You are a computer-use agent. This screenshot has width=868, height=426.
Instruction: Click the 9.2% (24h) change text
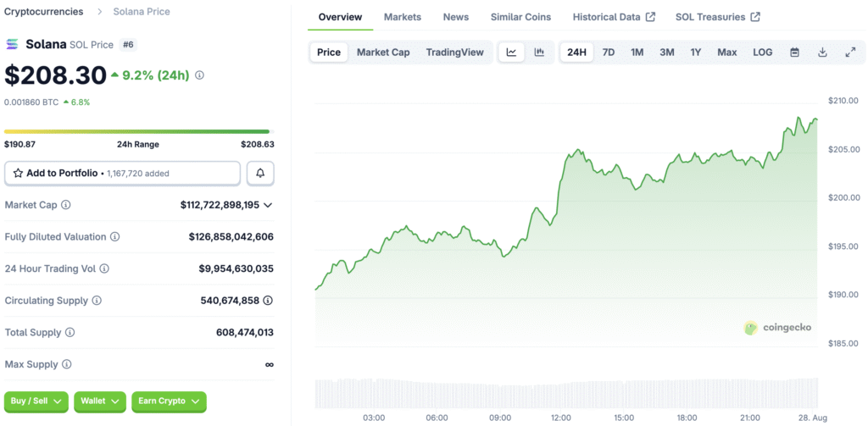(x=156, y=75)
